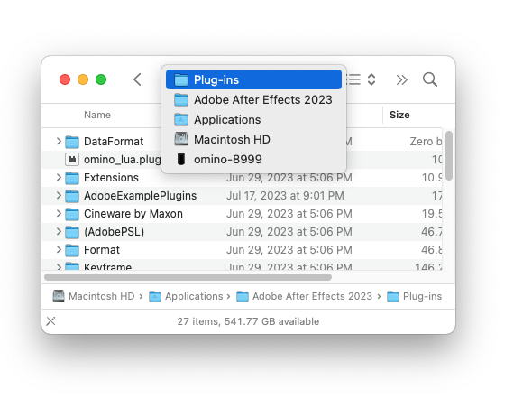Viewport: 532px width, 399px height.
Task: Select the Format row name
Action: pyautogui.click(x=102, y=249)
